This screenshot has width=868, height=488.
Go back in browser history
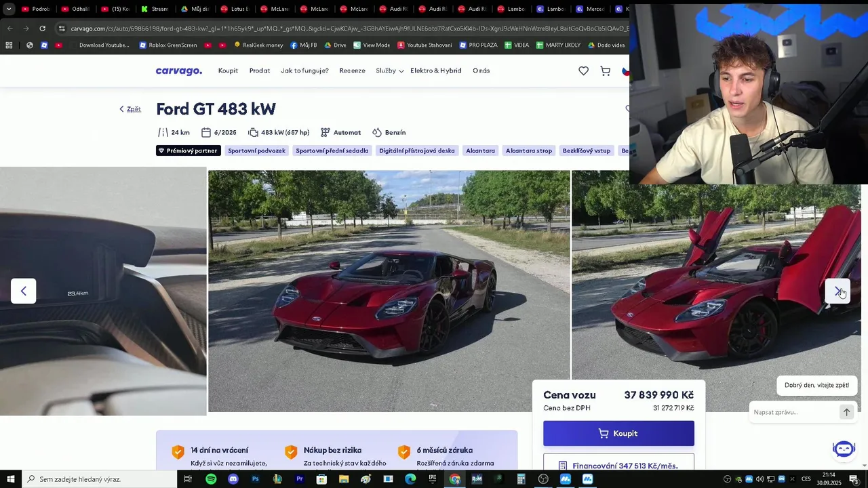point(9,28)
